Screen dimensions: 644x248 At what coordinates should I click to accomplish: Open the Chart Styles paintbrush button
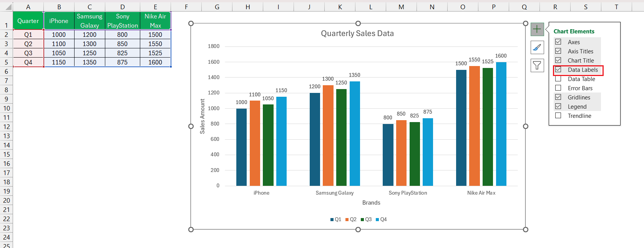coord(537,48)
